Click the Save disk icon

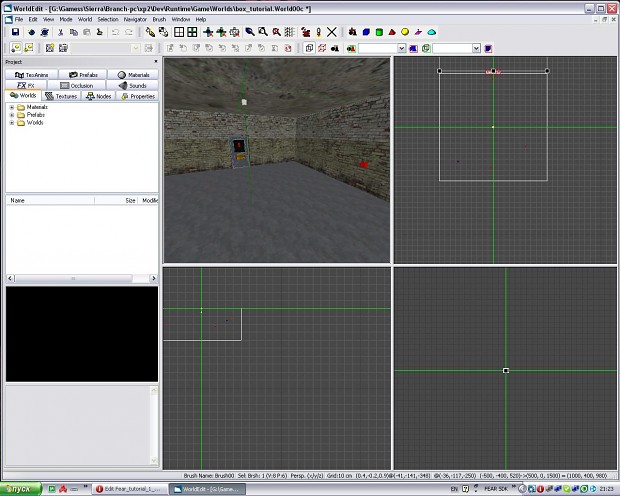point(15,32)
